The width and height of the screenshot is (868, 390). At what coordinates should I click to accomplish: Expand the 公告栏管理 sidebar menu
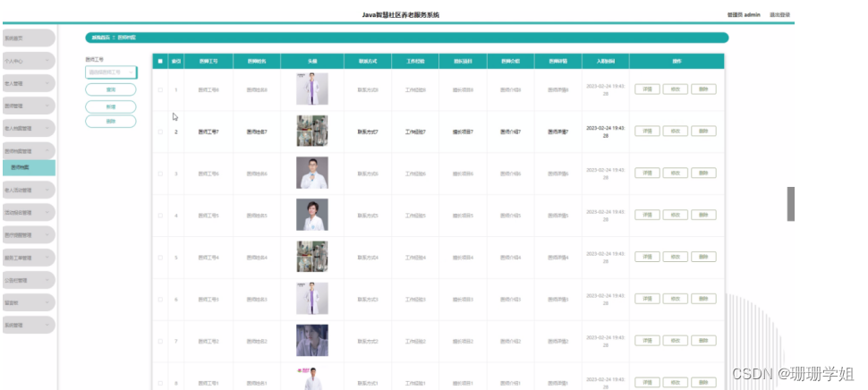pos(29,280)
